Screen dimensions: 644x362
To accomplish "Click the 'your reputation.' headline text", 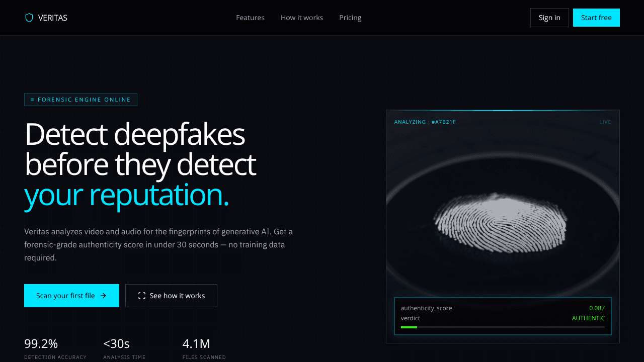I will click(x=127, y=195).
